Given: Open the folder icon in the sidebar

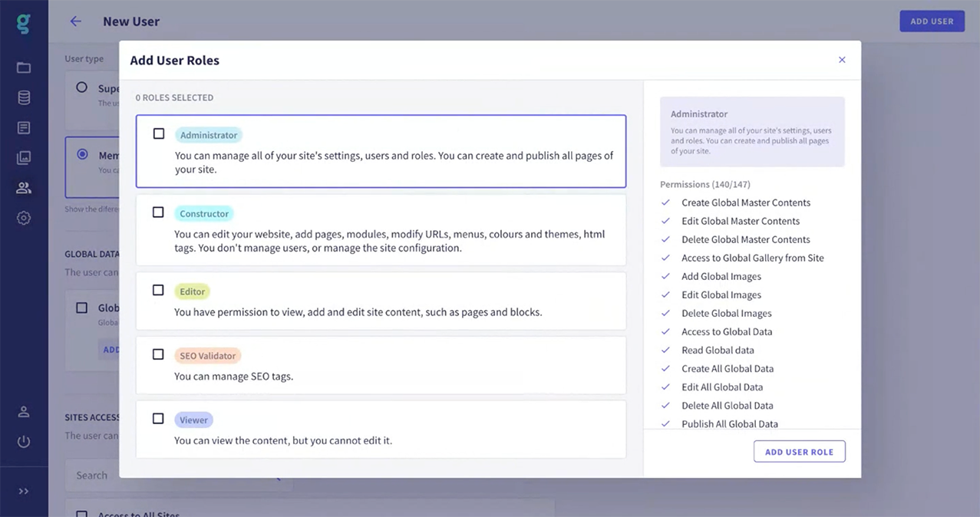Looking at the screenshot, I should [x=24, y=68].
